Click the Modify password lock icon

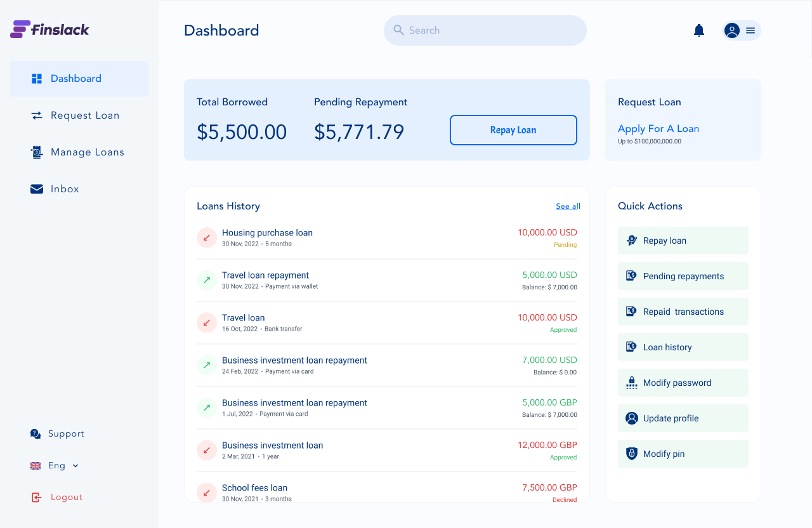pos(631,383)
